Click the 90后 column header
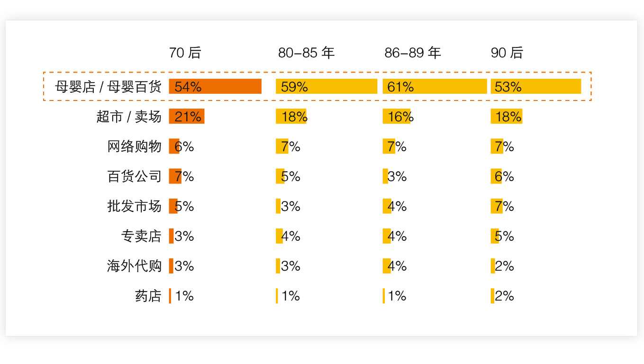Screen dimensions: 644x364 pos(507,53)
